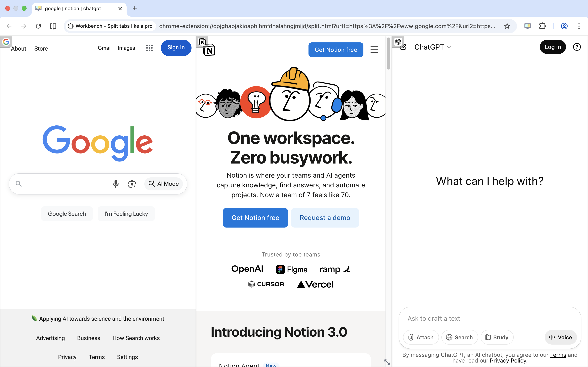
Task: Click the Notion logo icon
Action: pos(209,50)
